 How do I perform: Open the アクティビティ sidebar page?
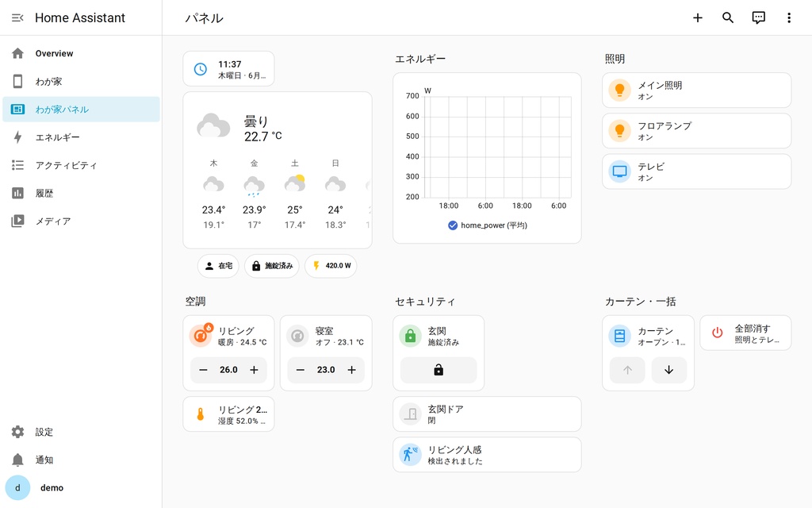82,165
